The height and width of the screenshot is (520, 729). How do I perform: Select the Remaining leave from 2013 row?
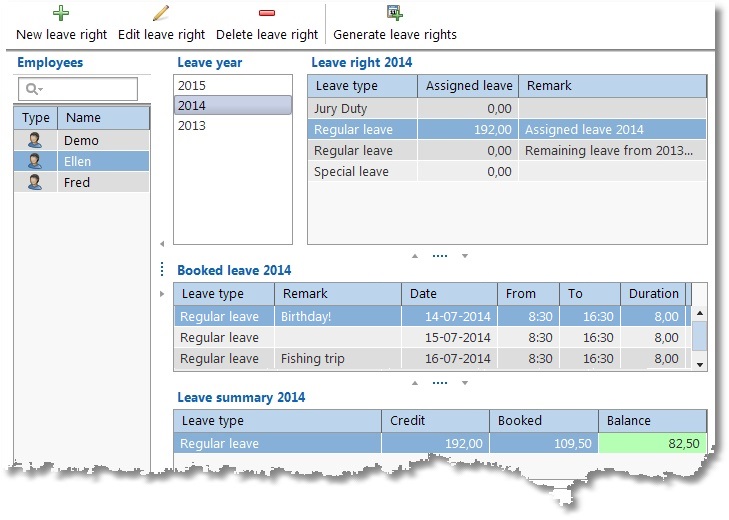coord(507,150)
